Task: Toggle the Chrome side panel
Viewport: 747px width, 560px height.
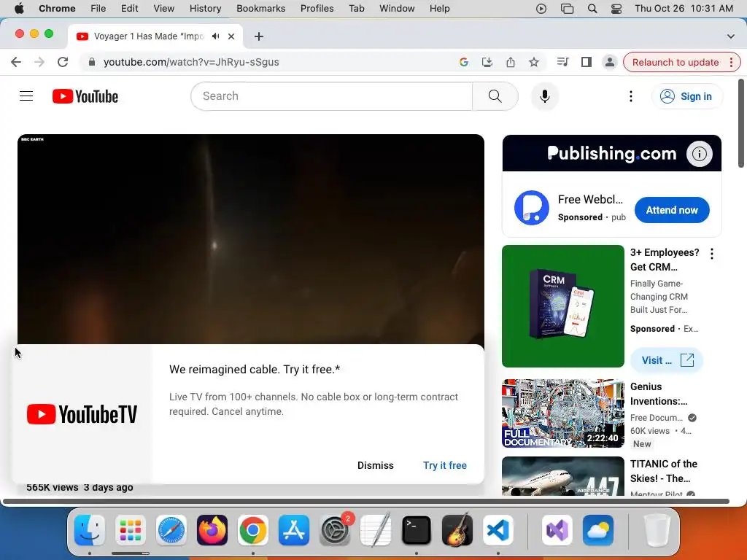Action: [586, 62]
